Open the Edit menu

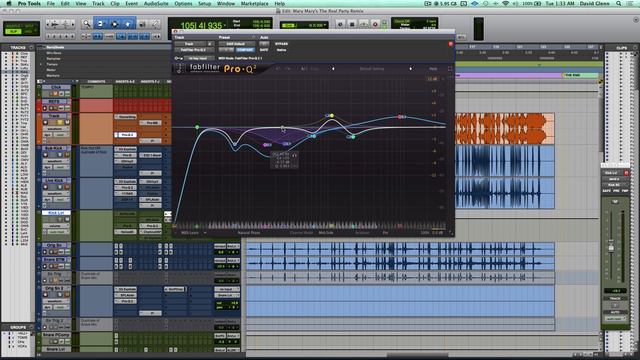65,3
